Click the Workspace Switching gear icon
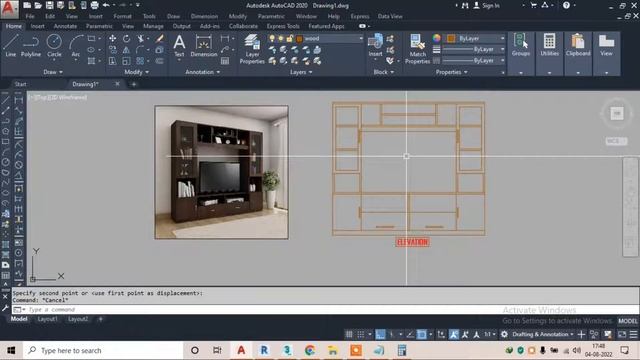 coord(504,334)
